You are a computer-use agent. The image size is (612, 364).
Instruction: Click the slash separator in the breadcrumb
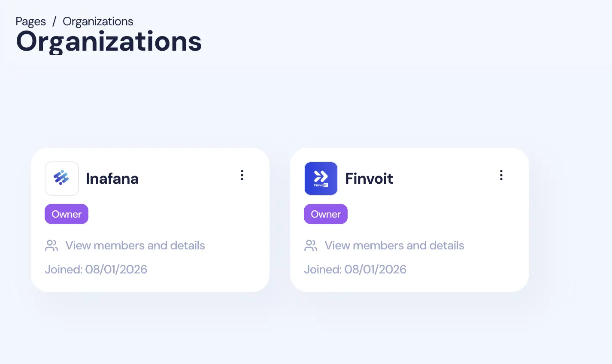pos(55,21)
